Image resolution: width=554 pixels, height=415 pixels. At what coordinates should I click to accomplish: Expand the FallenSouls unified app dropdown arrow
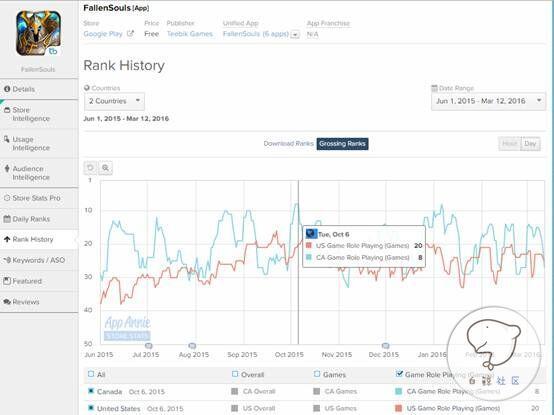[x=296, y=35]
